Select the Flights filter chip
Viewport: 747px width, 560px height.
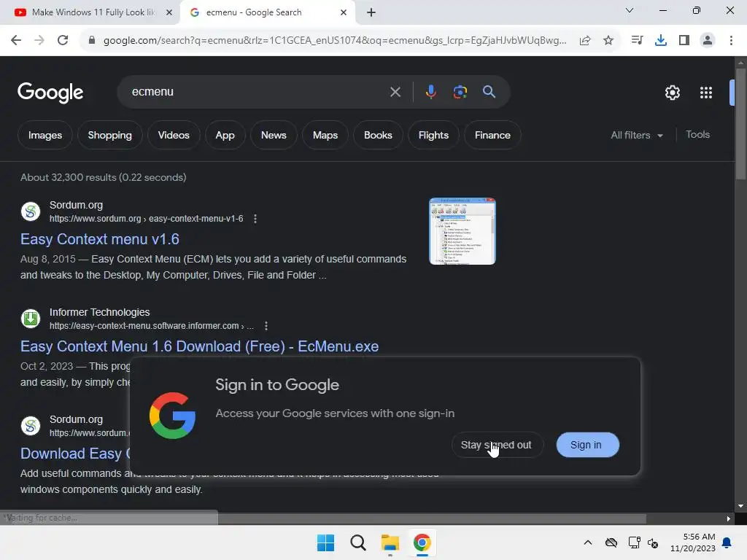pyautogui.click(x=433, y=135)
